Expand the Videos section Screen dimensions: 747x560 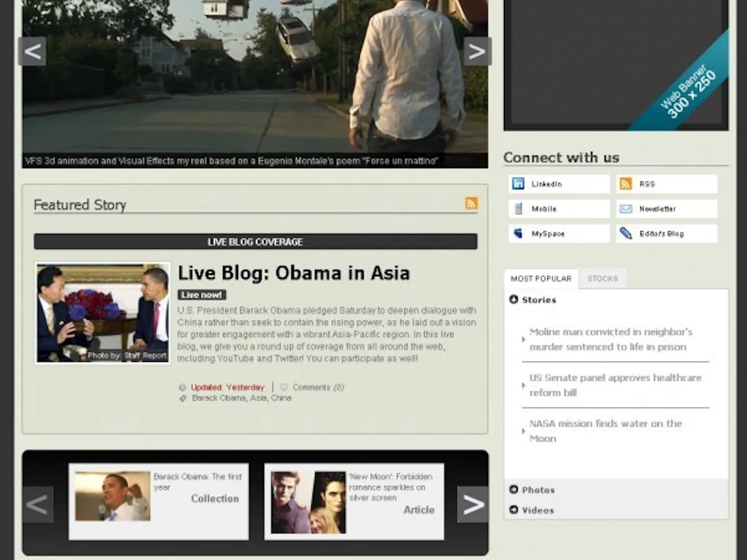click(x=514, y=510)
